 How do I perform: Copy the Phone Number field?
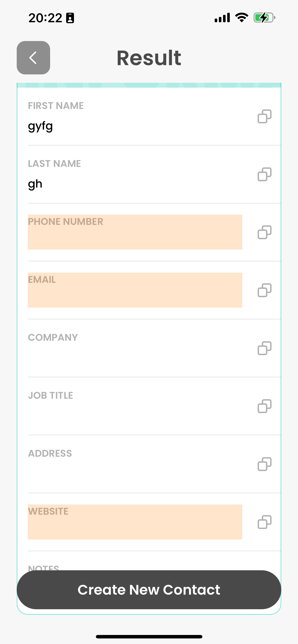click(x=264, y=232)
